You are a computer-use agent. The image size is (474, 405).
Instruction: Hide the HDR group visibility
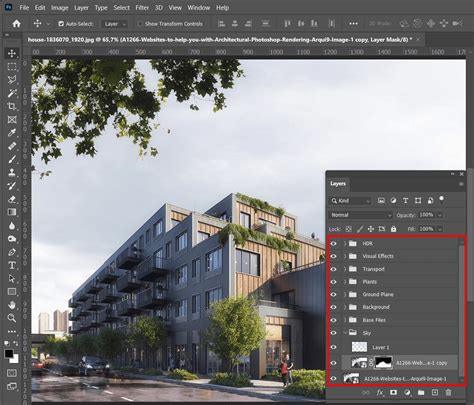[334, 243]
